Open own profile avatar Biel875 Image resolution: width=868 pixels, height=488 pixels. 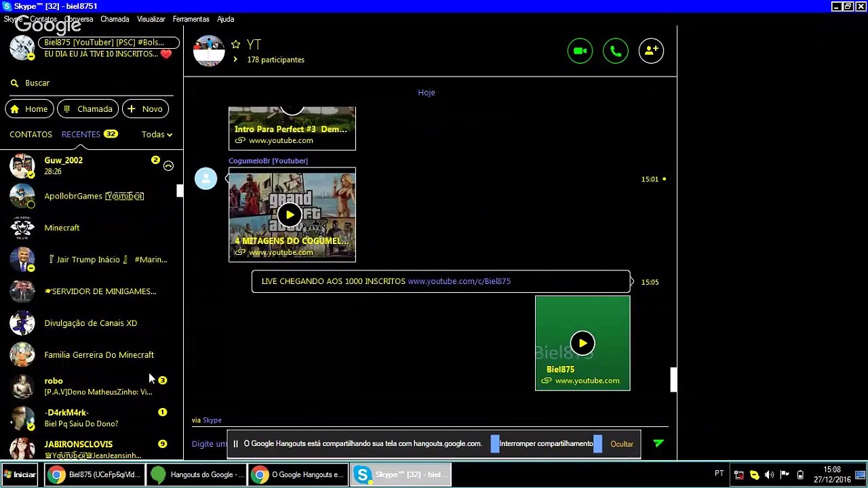(22, 48)
